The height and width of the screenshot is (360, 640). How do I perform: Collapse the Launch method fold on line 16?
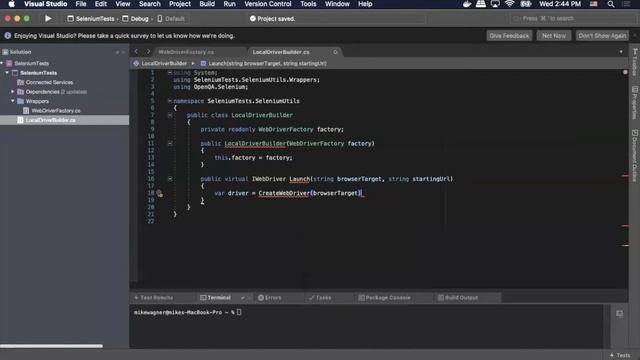[x=170, y=179]
